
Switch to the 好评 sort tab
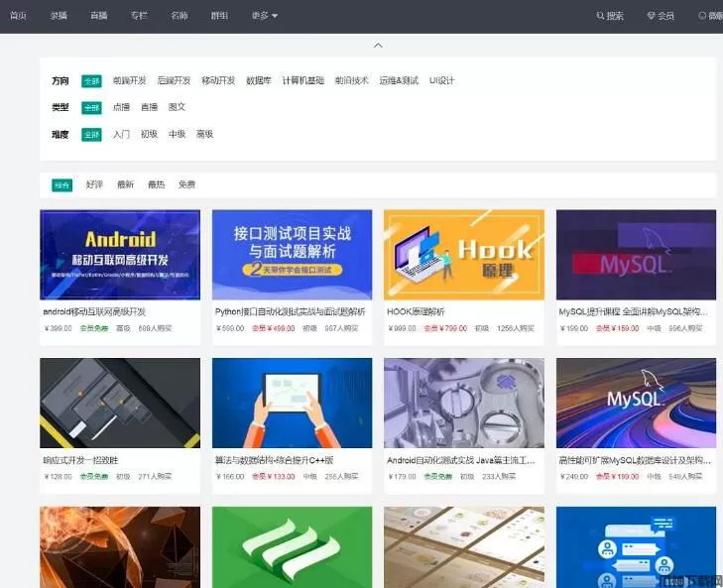(94, 184)
